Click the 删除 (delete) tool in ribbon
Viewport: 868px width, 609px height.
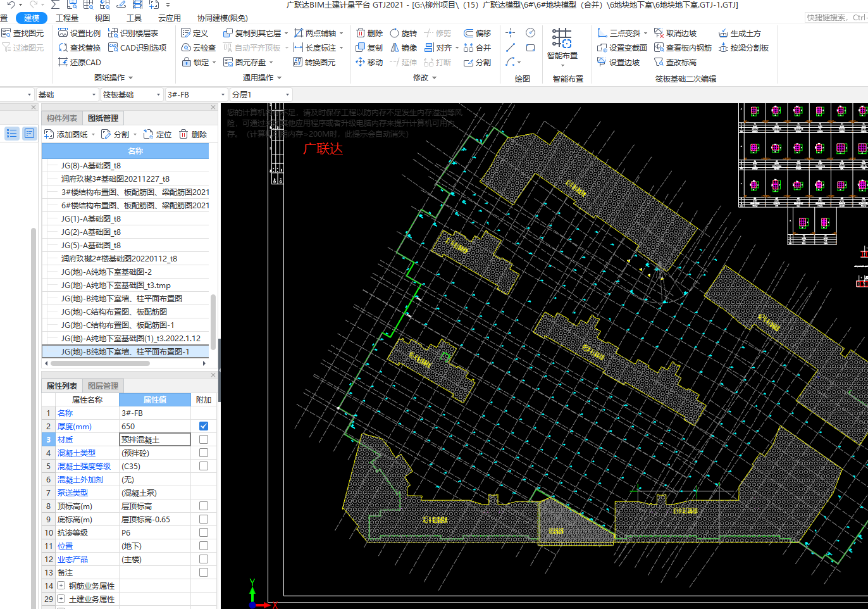tap(369, 33)
